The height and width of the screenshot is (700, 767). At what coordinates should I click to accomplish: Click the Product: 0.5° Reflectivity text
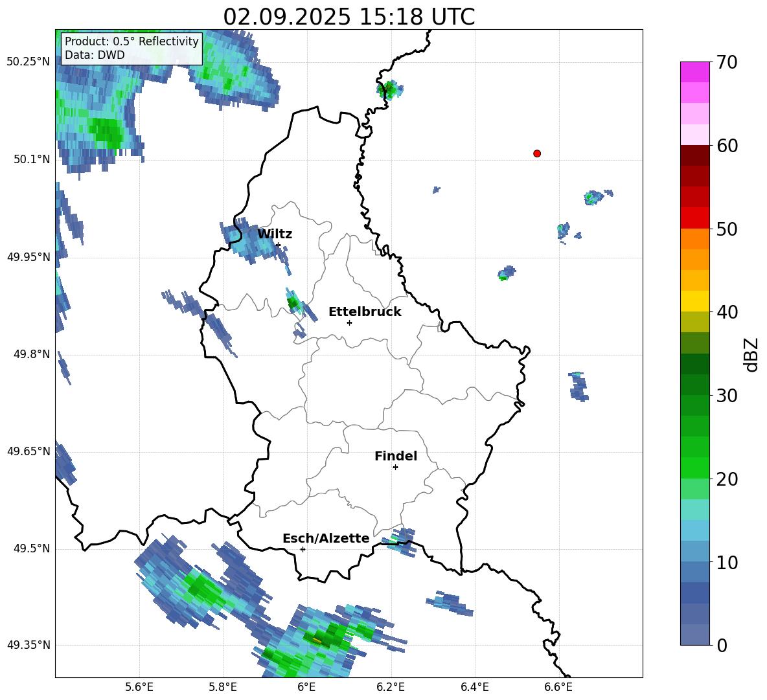[132, 41]
